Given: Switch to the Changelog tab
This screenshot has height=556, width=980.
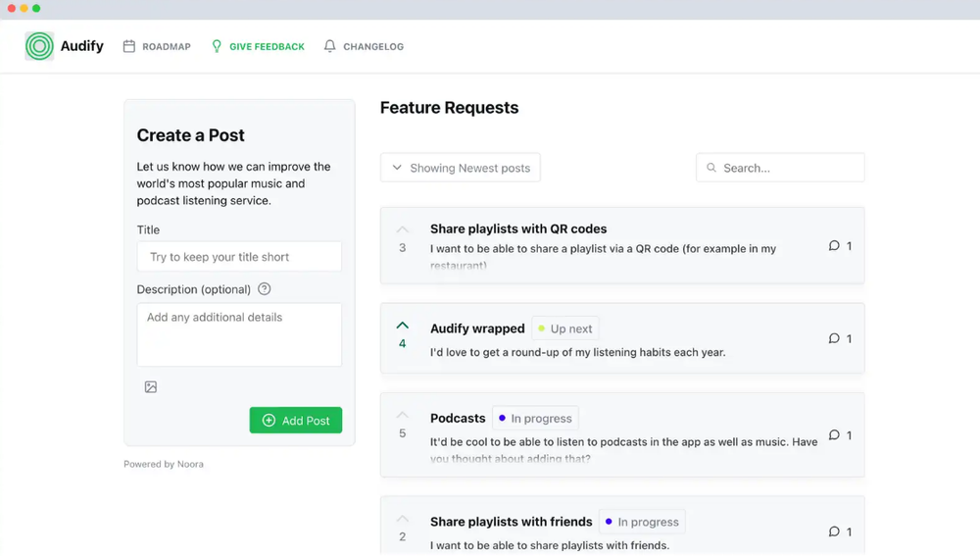Looking at the screenshot, I should coord(364,46).
